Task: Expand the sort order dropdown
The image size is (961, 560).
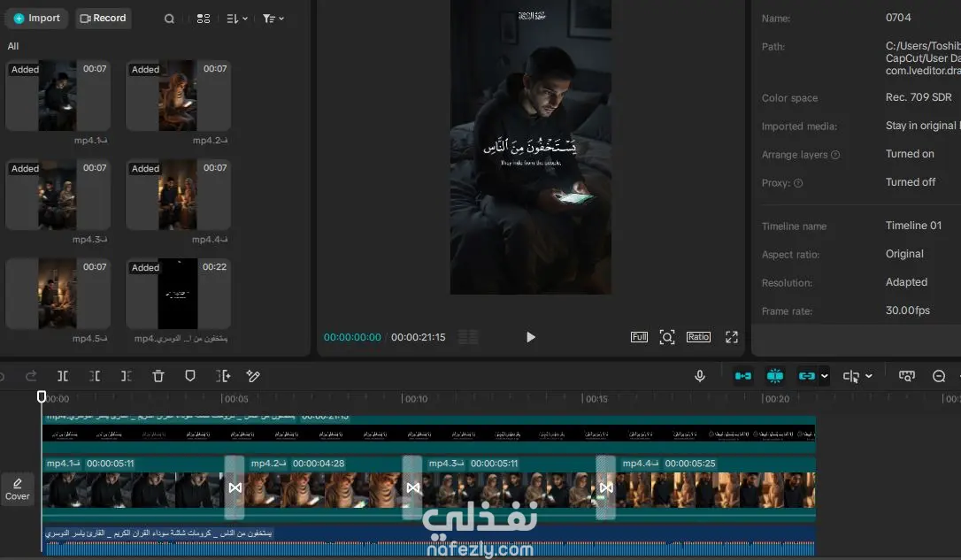Action: coord(237,19)
